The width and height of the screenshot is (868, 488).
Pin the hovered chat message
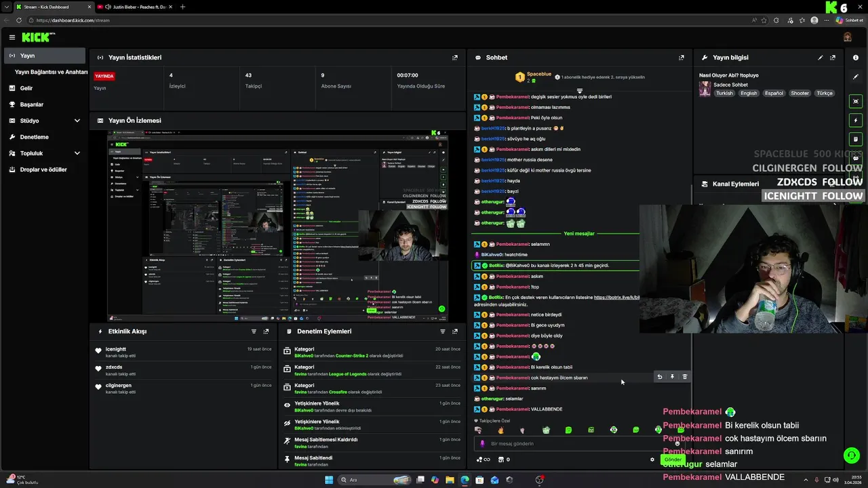coord(672,377)
